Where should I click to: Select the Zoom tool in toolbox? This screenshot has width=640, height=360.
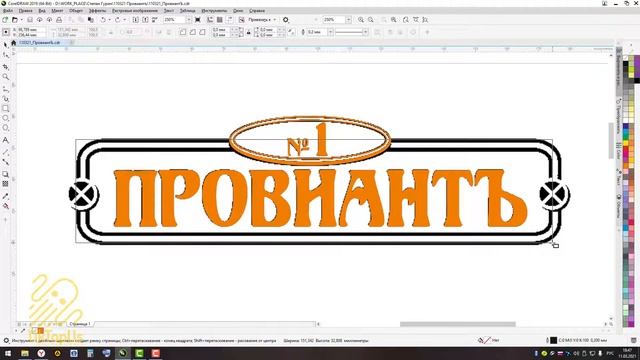point(5,77)
